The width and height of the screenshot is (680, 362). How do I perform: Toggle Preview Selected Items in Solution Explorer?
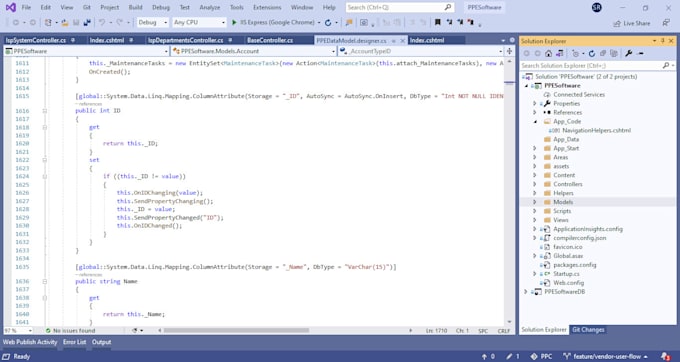tap(640, 53)
